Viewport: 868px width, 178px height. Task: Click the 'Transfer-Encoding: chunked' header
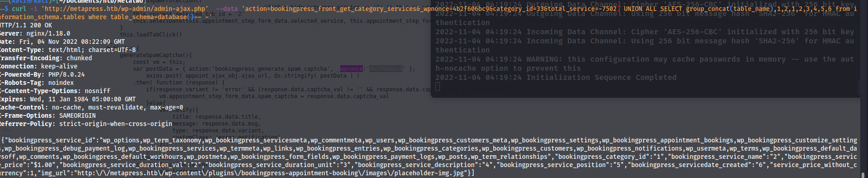tap(46, 58)
